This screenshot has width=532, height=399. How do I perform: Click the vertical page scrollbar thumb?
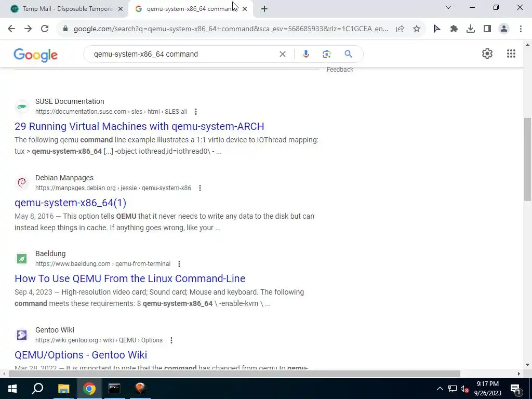[x=527, y=159]
